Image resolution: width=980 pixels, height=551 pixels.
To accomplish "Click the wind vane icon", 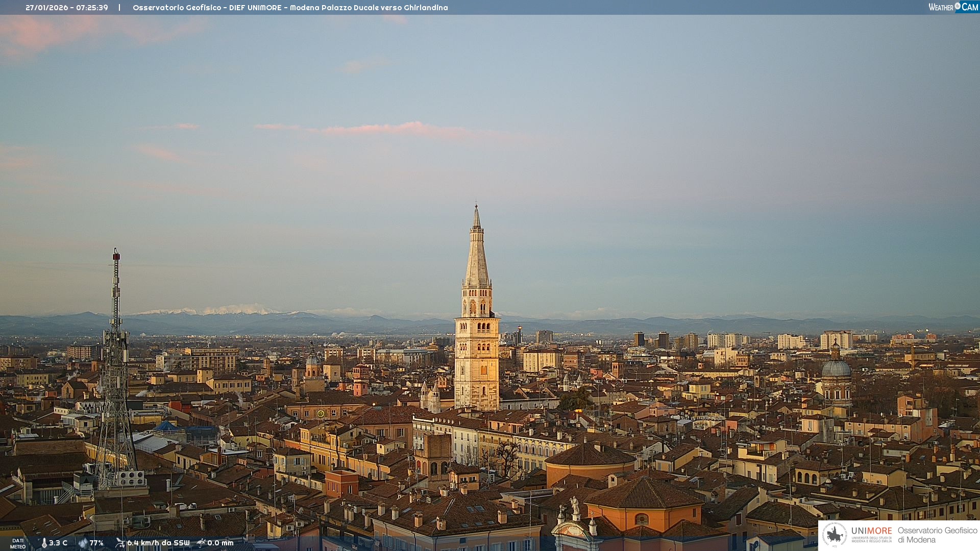I will (x=120, y=543).
